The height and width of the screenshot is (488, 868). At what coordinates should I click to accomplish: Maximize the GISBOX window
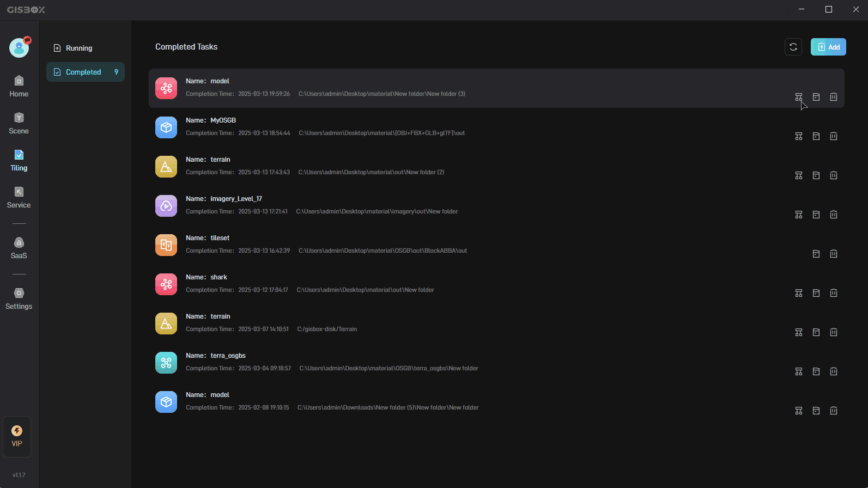point(829,9)
